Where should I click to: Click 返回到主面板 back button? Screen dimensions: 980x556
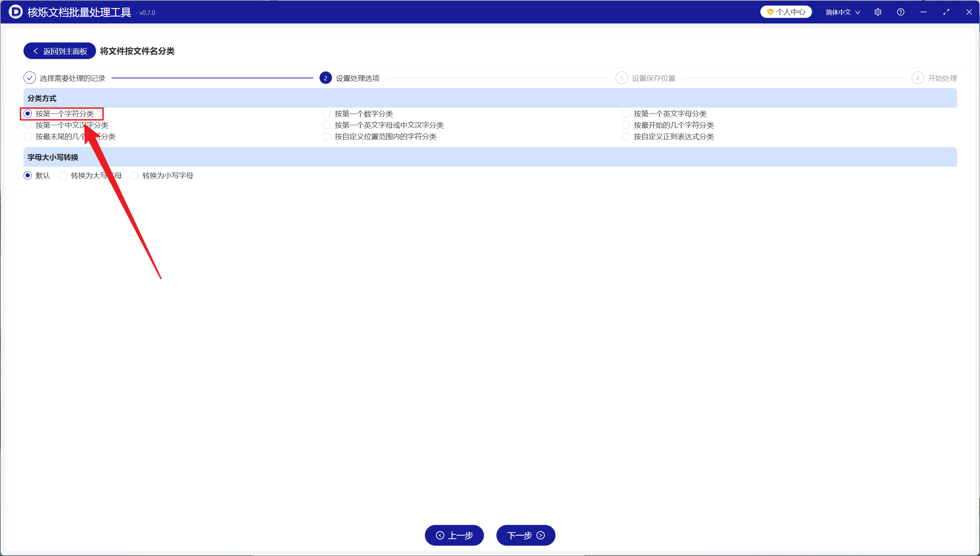click(x=60, y=51)
